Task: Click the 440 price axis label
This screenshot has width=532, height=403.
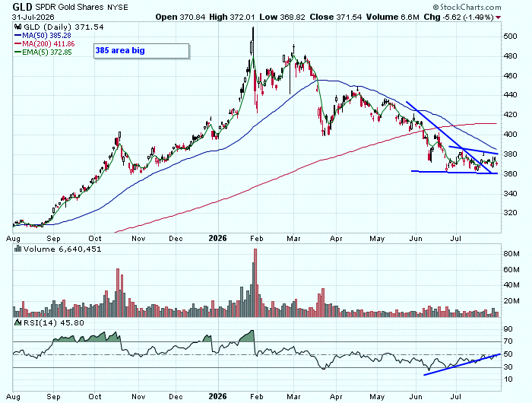Action: coord(510,95)
